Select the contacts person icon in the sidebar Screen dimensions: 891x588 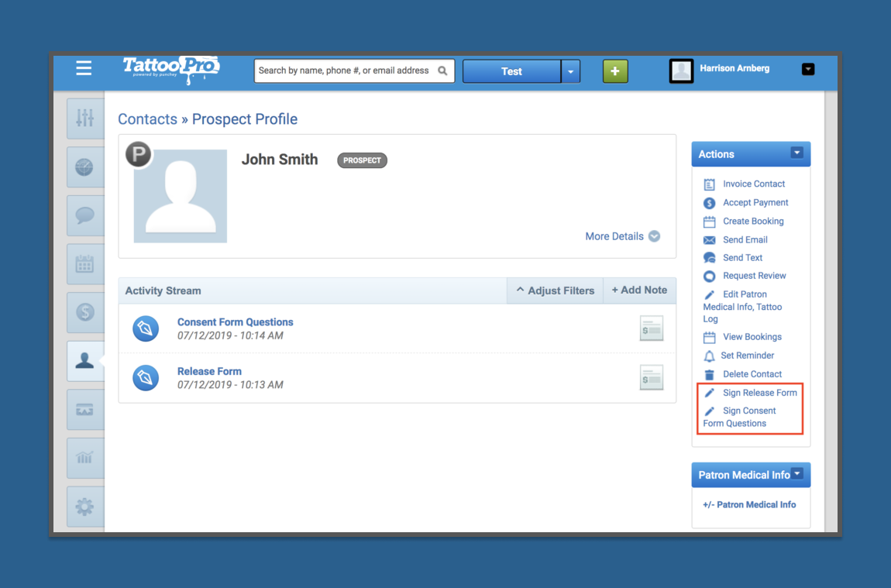coord(85,361)
